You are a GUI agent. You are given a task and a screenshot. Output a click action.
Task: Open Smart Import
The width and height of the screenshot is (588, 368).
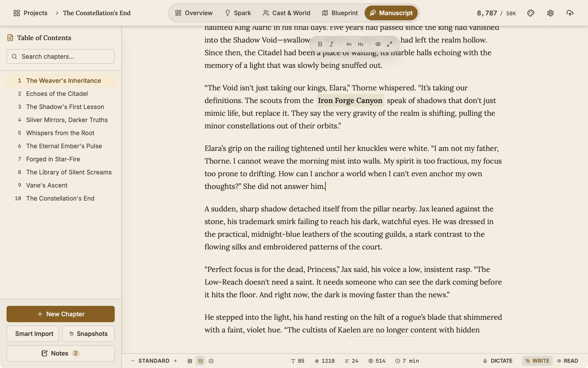click(33, 334)
